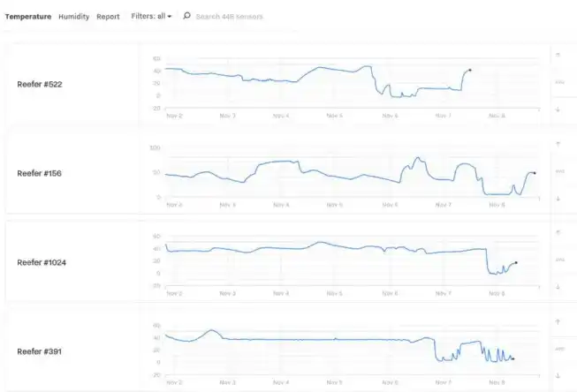577x392 pixels.
Task: Click the down arrow for Reefer #522
Action: 558,109
